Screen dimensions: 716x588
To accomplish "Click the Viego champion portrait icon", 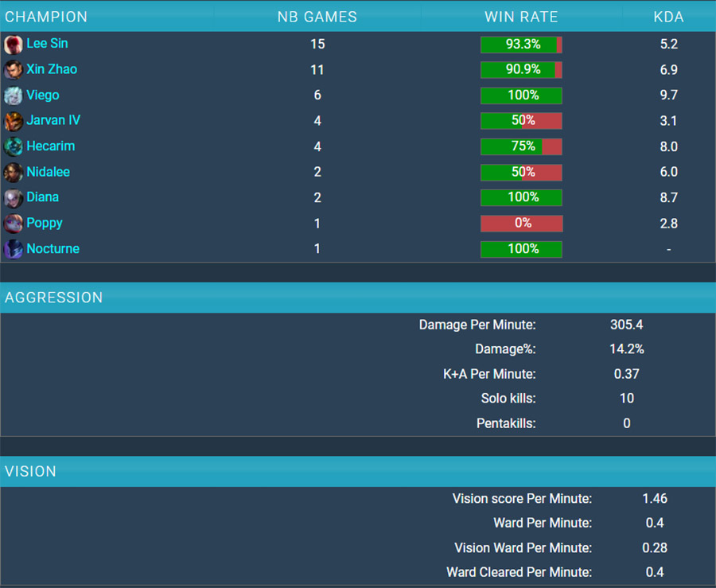I will click(x=14, y=95).
